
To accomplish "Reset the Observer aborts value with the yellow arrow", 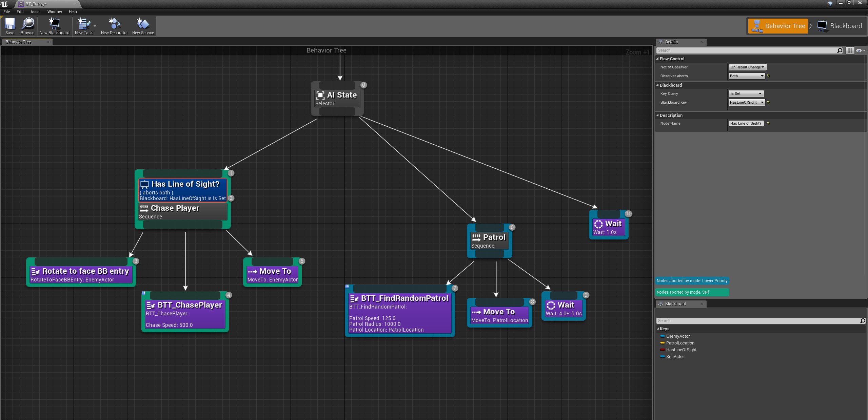I will [768, 76].
